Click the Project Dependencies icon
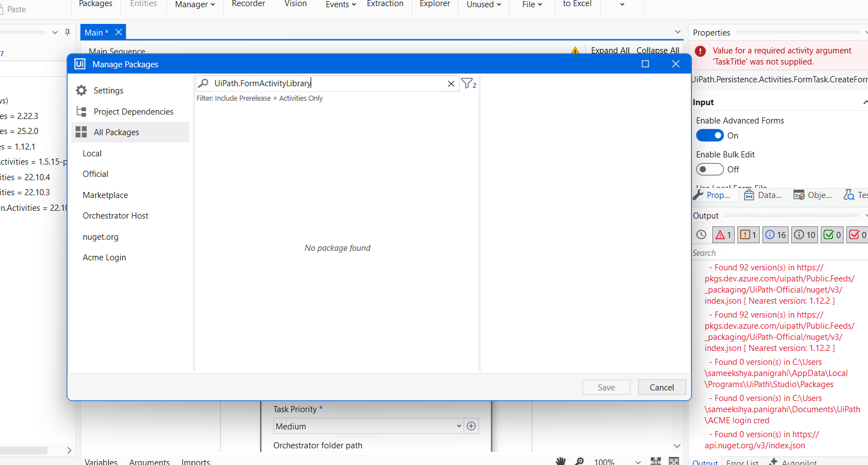The height and width of the screenshot is (465, 868). [x=82, y=111]
